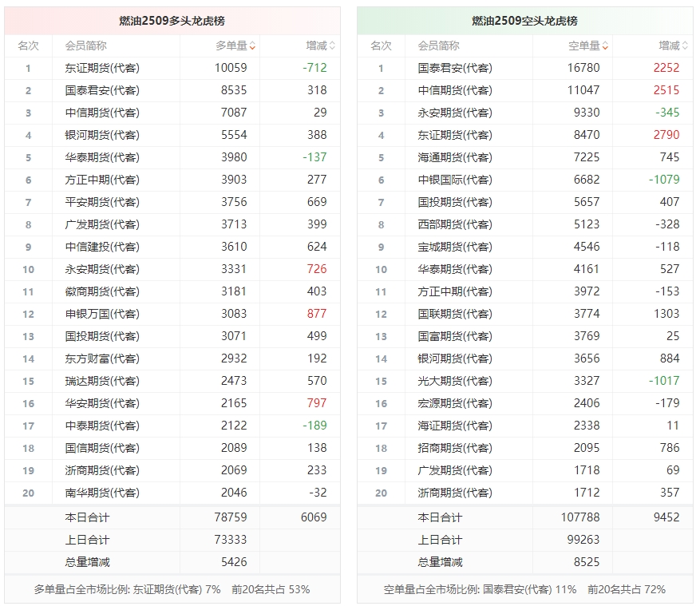Screen dimensions: 700x606
Task: Select 中信期货(代客) in short table rank 2
Action: [455, 90]
